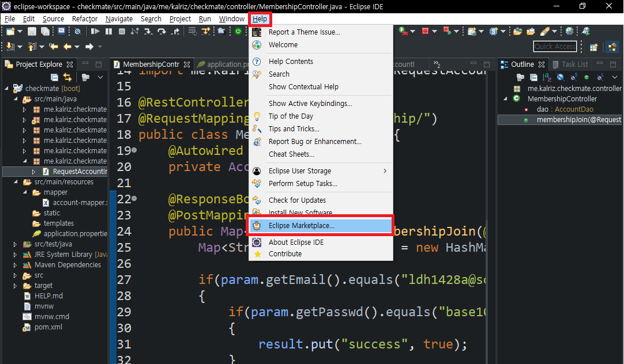624x364 pixels.
Task: Open dropdown arrow next to New icon
Action: point(20,31)
